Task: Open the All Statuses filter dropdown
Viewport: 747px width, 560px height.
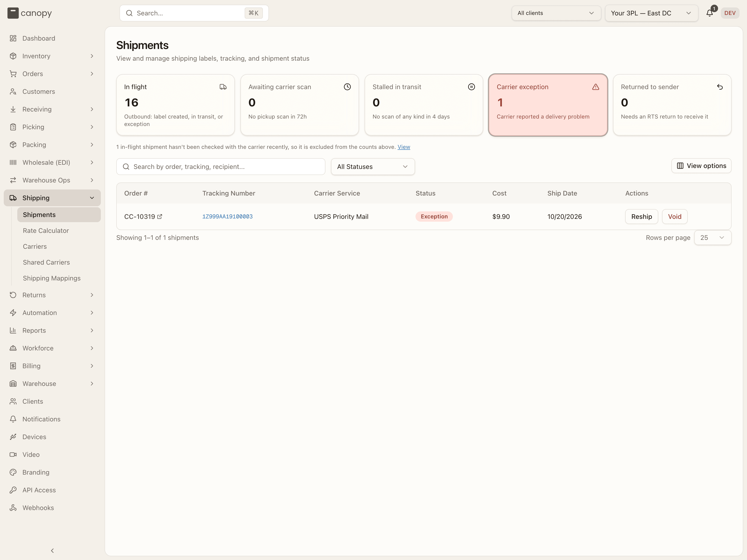Action: click(373, 167)
